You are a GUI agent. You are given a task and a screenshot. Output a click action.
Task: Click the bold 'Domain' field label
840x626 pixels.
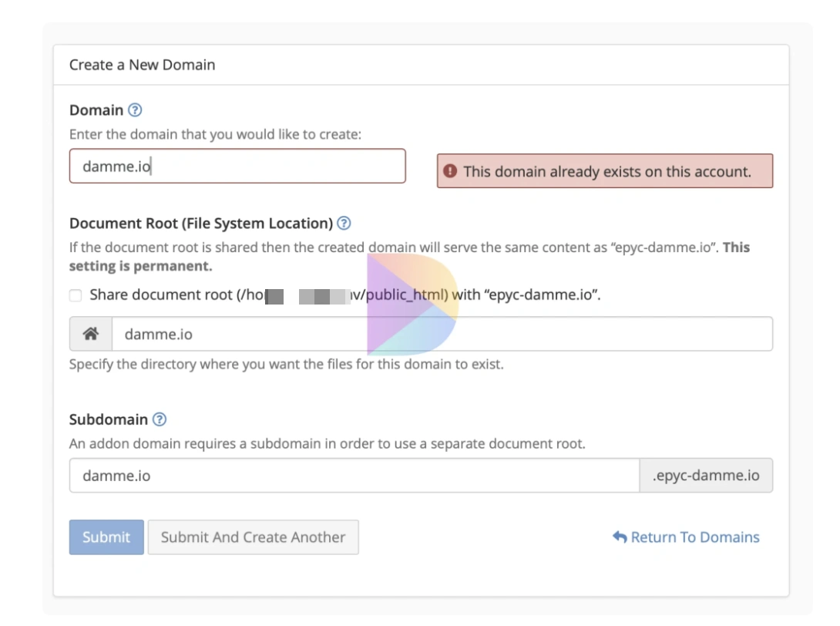(x=96, y=110)
